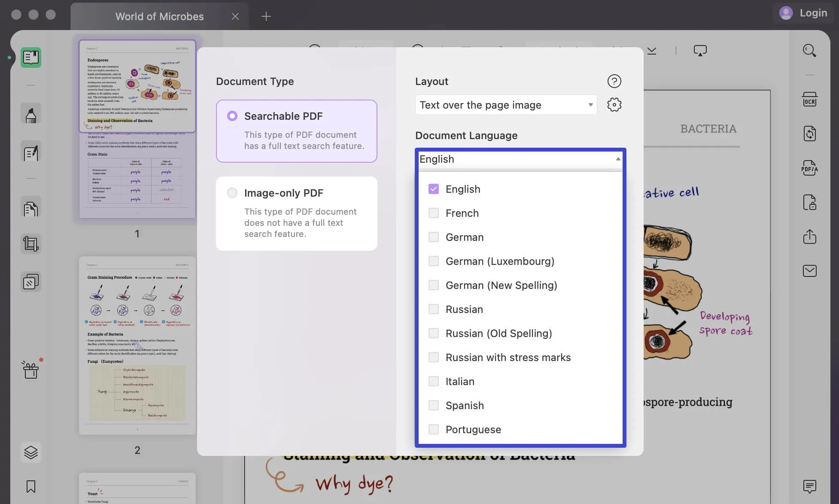Enable French language checkbox
Viewport: 839px width, 504px height.
point(434,213)
